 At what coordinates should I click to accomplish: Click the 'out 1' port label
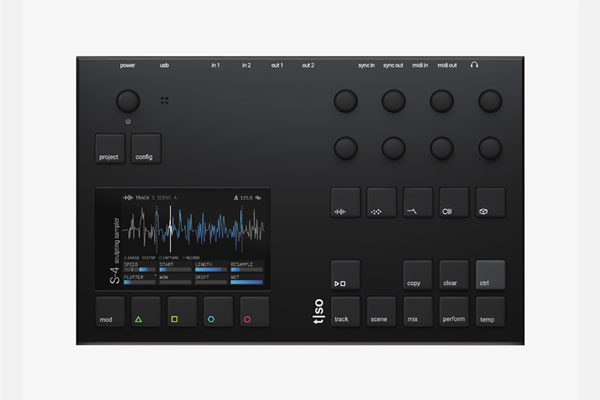277,65
